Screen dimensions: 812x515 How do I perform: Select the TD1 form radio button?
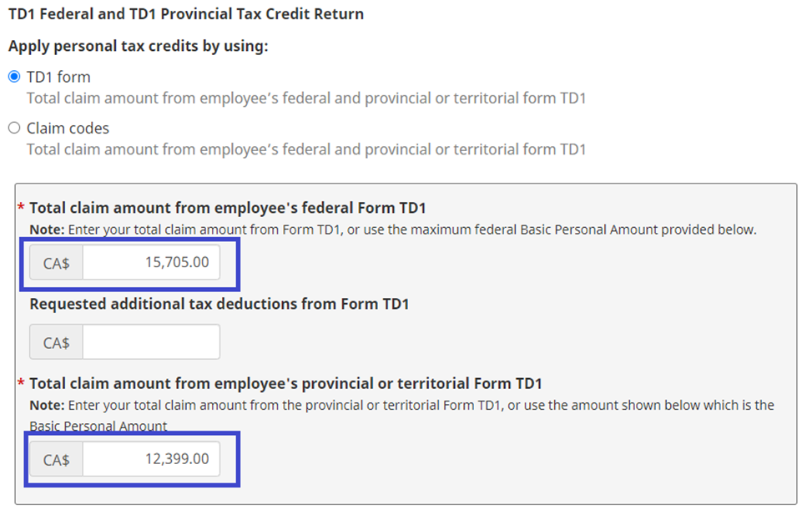point(14,77)
